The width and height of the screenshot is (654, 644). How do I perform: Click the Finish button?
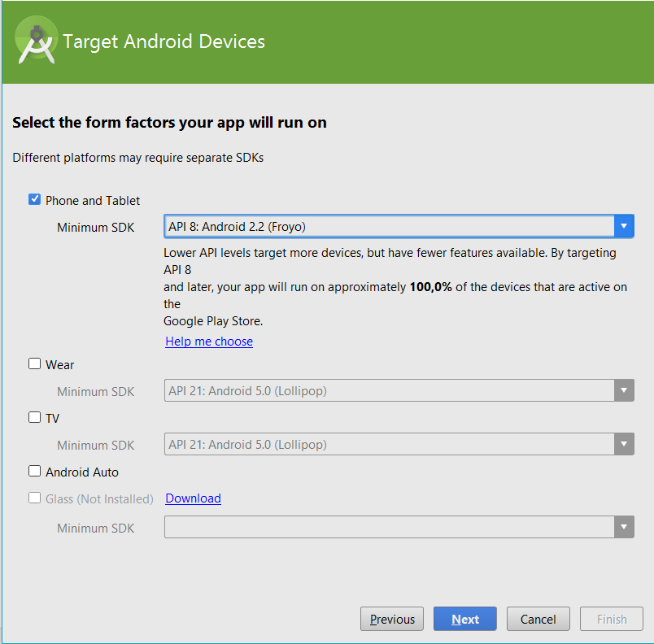coord(612,619)
